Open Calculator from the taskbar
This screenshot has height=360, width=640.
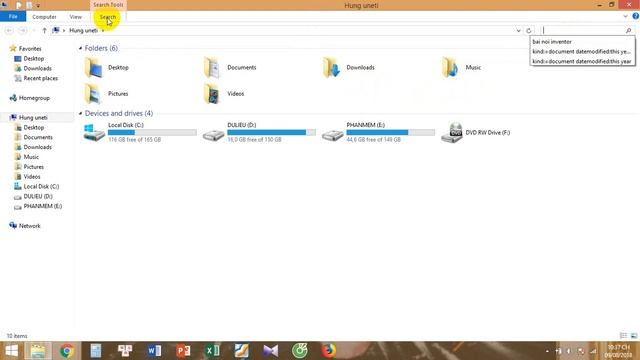click(96, 351)
